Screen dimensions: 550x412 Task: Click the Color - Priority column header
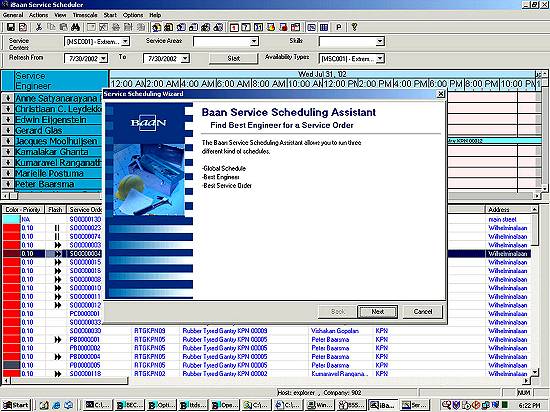pos(23,210)
